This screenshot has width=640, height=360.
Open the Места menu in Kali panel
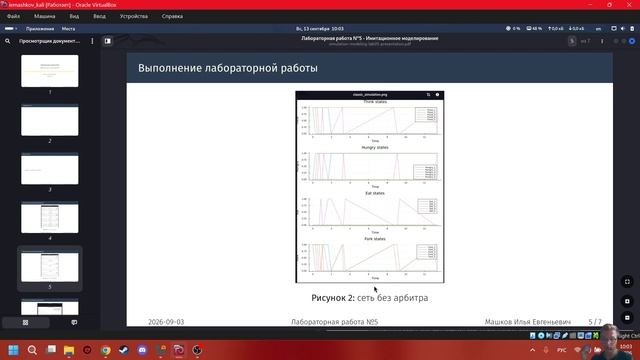tap(68, 29)
